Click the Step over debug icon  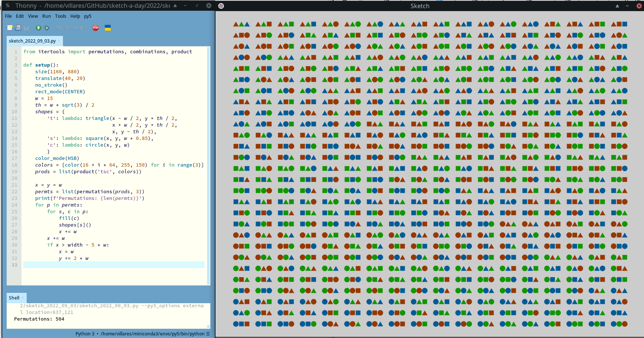click(x=59, y=28)
